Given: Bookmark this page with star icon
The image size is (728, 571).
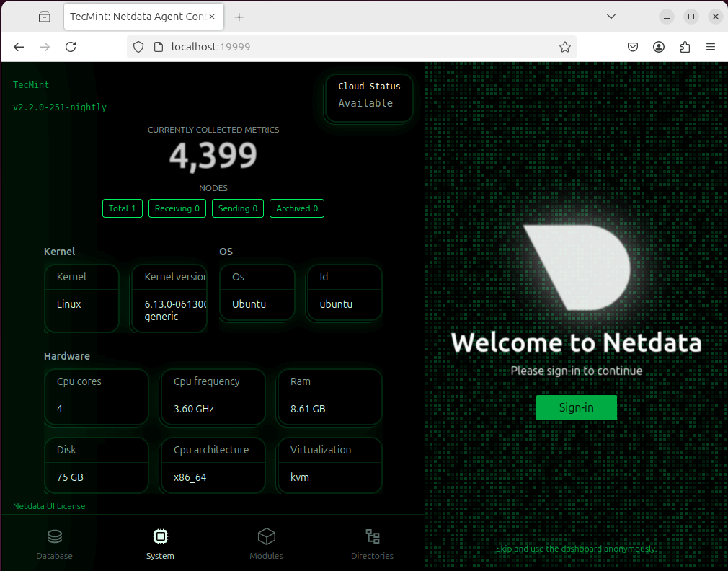Looking at the screenshot, I should point(564,47).
